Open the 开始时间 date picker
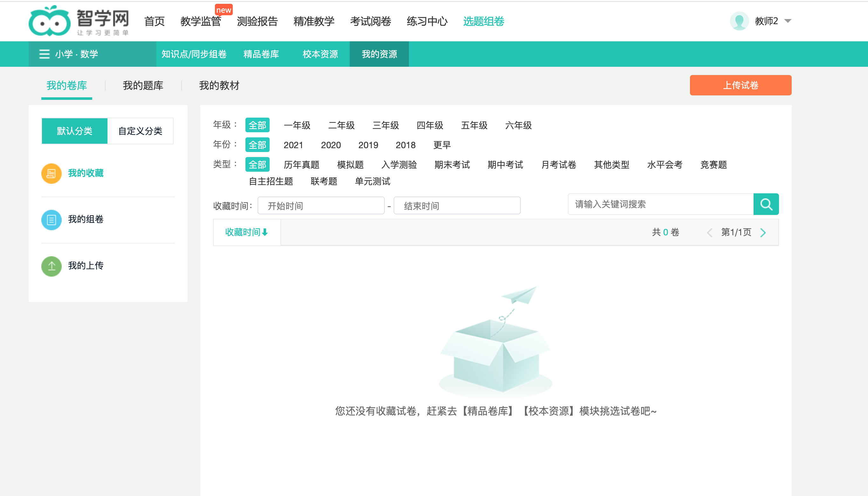 coord(320,205)
